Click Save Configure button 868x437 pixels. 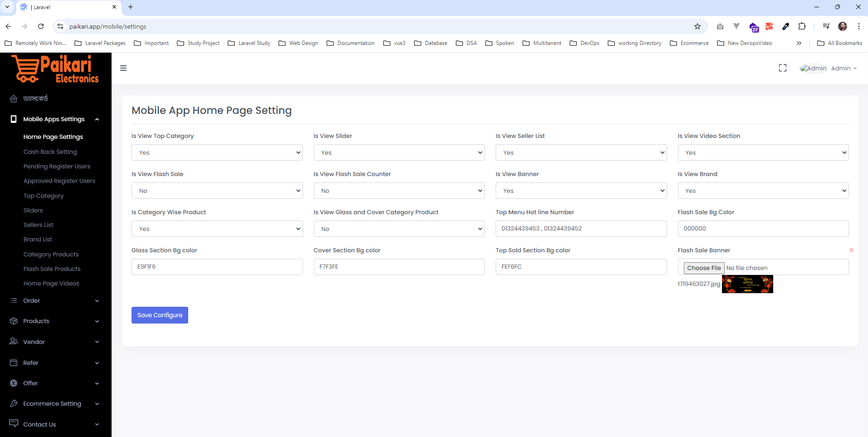(x=160, y=315)
